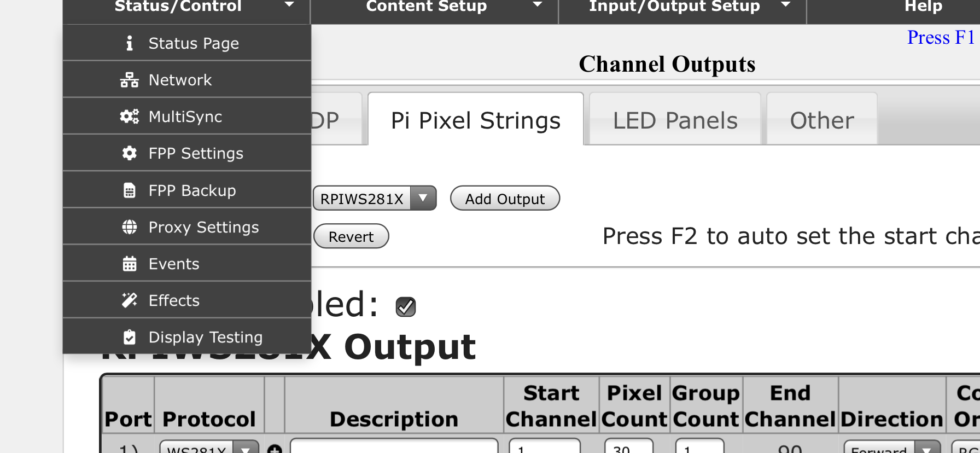Switch to the Other tab
980x453 pixels.
coord(821,120)
